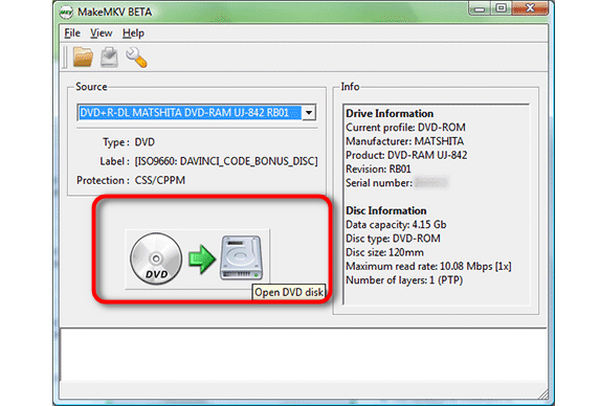Open the Help menu
The image size is (600, 406).
tap(133, 33)
